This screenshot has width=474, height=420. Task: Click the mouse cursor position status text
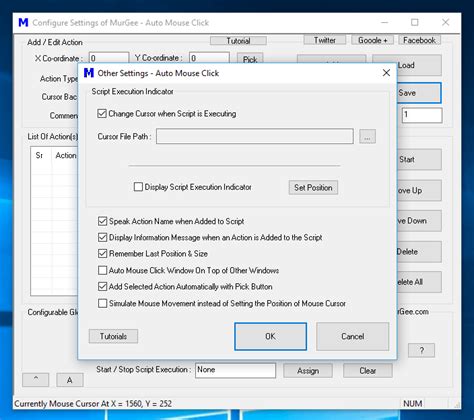point(93,404)
